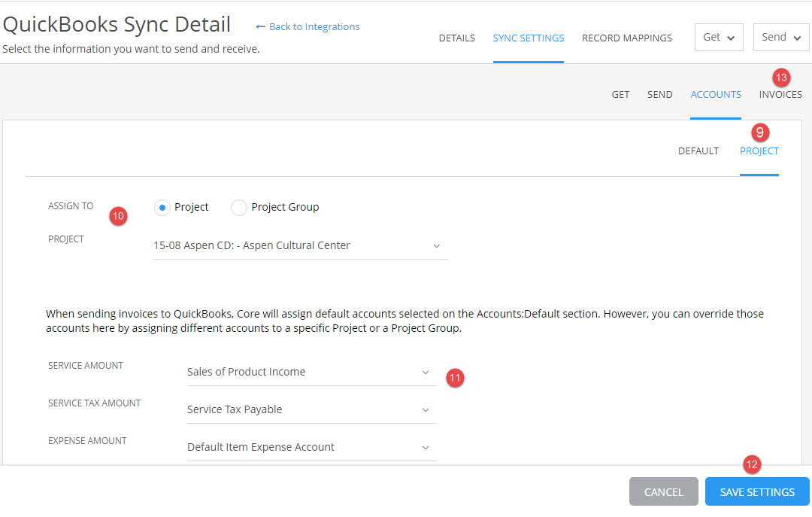Switch to the SEND sub-tab
812x517 pixels.
tap(659, 94)
